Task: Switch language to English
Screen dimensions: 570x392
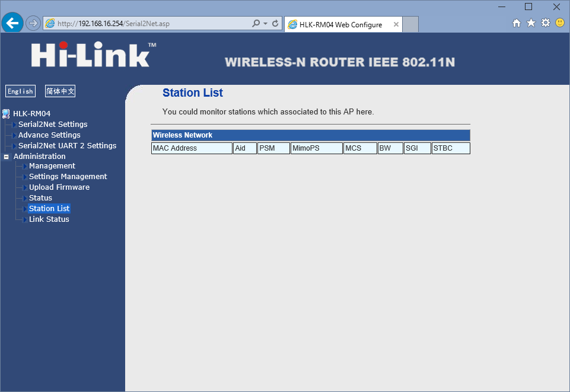Action: pyautogui.click(x=20, y=91)
